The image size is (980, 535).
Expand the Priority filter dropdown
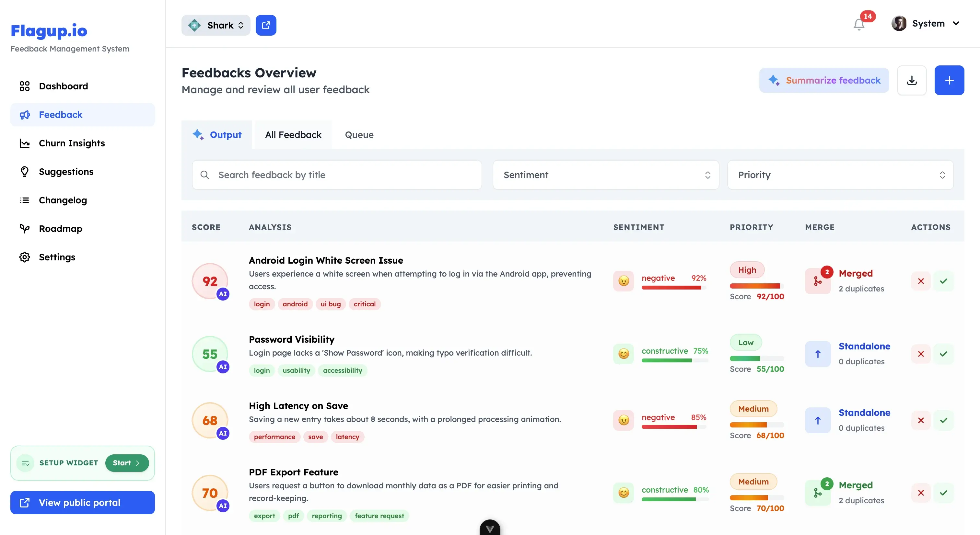[840, 175]
